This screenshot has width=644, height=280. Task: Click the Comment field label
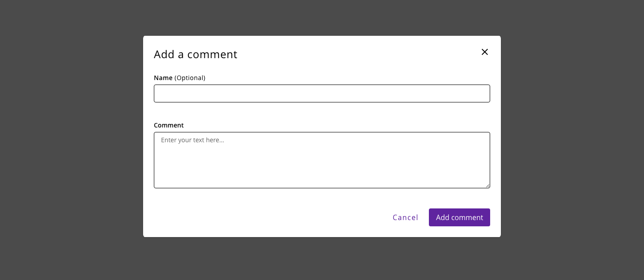click(x=169, y=125)
